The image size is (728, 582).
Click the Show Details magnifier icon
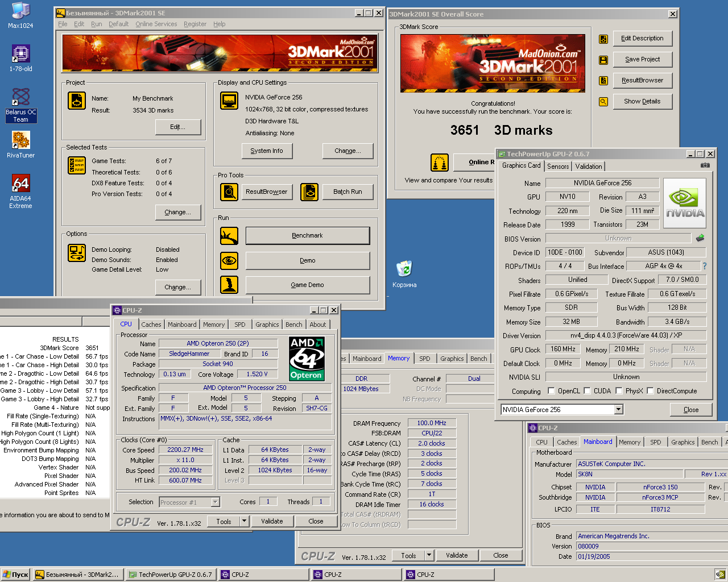click(x=603, y=102)
